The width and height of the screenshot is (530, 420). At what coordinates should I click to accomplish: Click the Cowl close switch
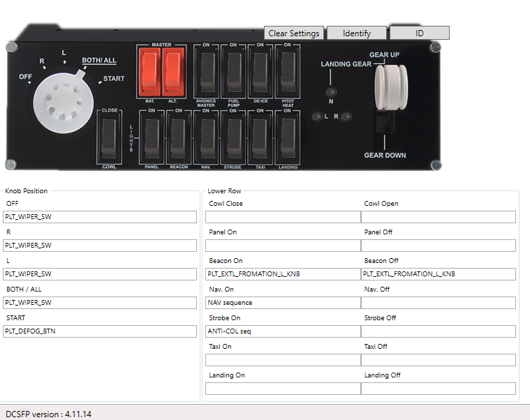109,138
